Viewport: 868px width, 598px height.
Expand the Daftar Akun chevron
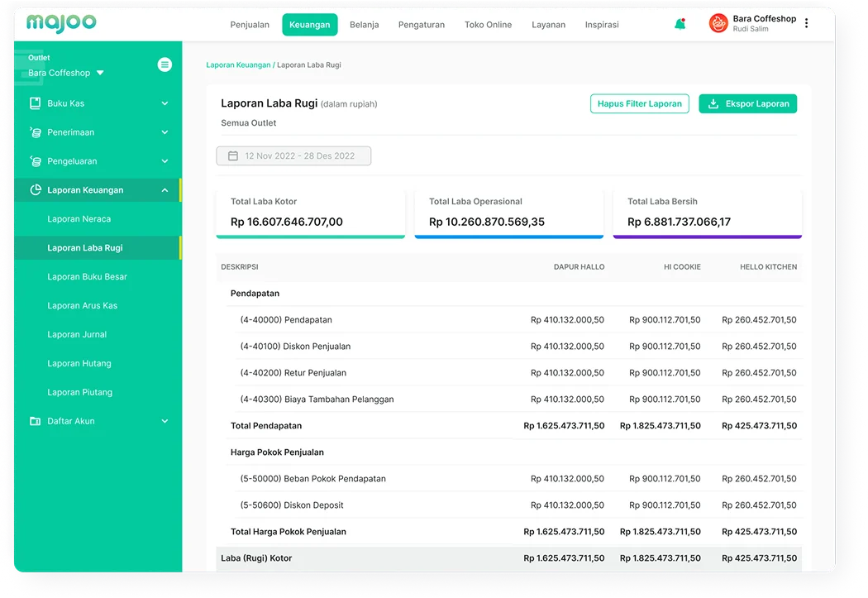[x=165, y=421]
